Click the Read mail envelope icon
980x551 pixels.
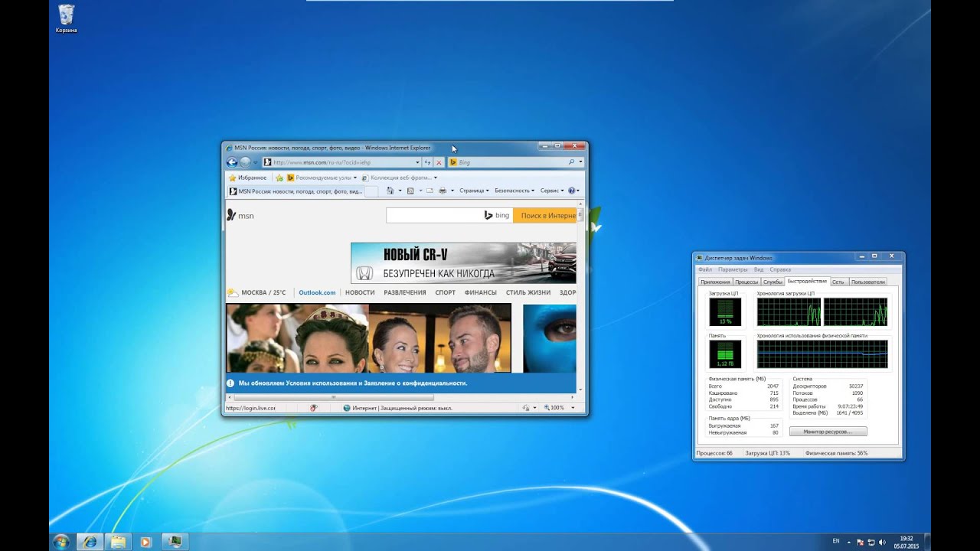click(430, 191)
